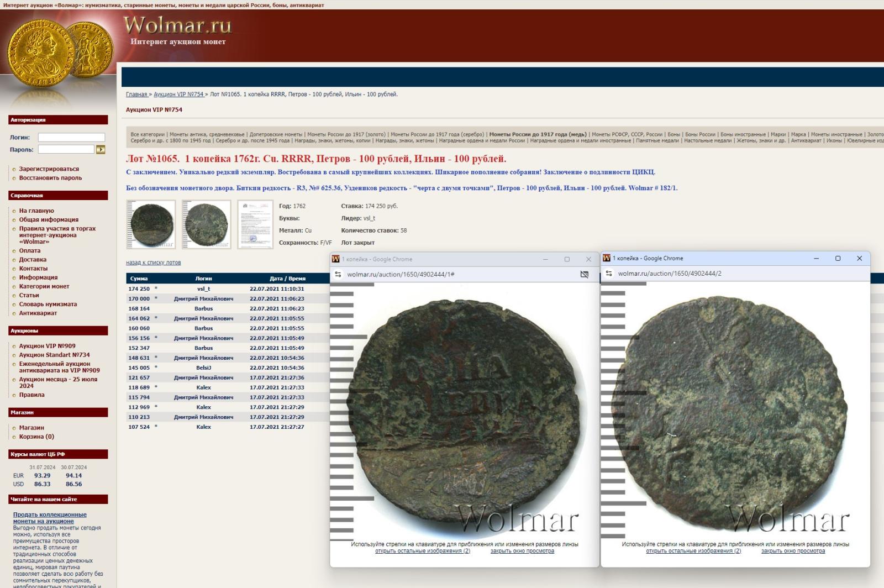Click site info icon in left popup address bar
The height and width of the screenshot is (588, 884).
[x=338, y=274]
